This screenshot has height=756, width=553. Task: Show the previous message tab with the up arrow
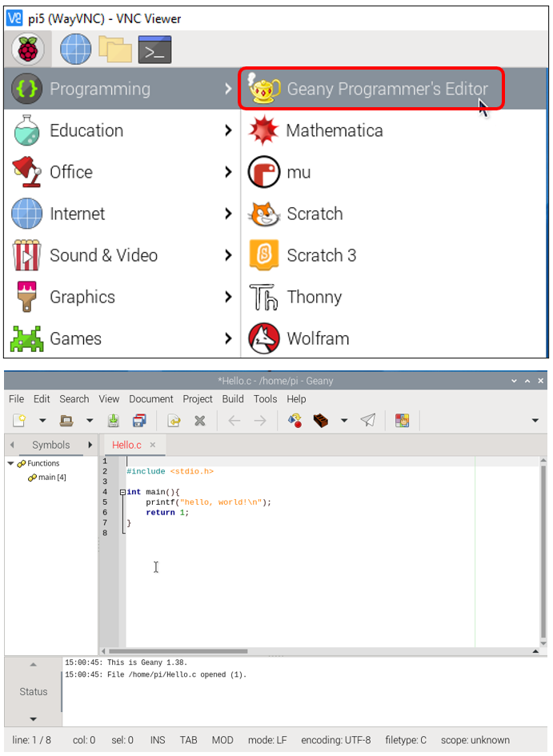point(33,665)
